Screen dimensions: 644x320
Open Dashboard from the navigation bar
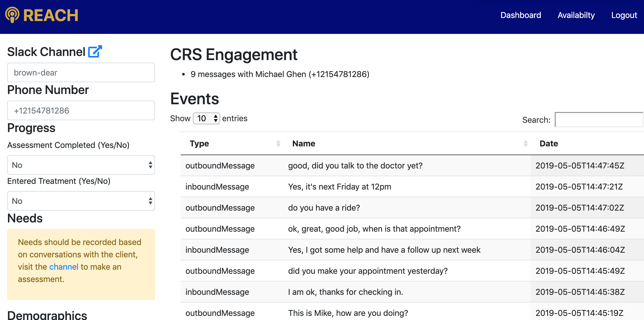click(521, 15)
